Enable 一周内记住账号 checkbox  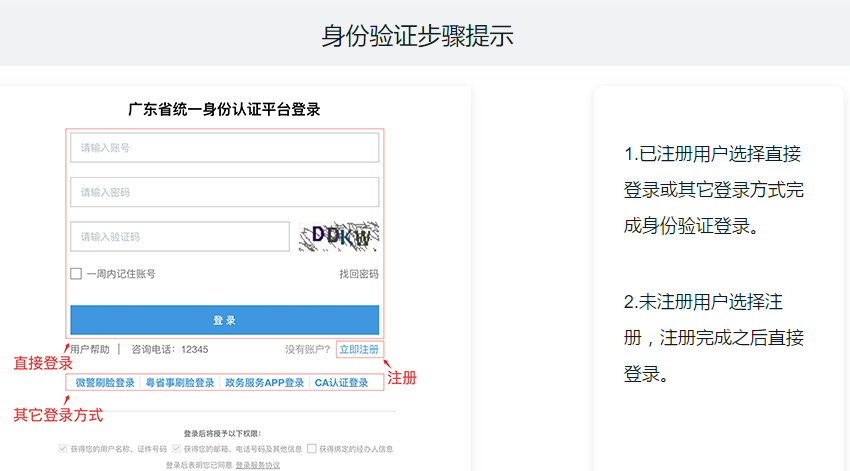76,274
